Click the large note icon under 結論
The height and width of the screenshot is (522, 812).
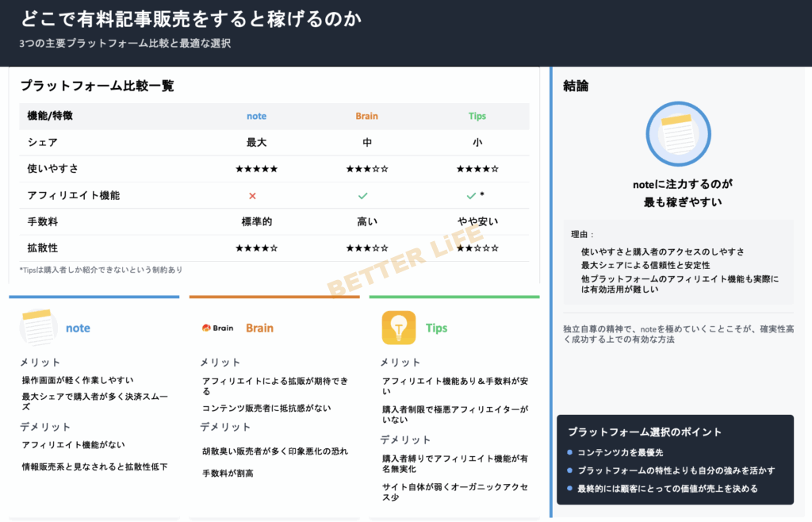pos(676,134)
